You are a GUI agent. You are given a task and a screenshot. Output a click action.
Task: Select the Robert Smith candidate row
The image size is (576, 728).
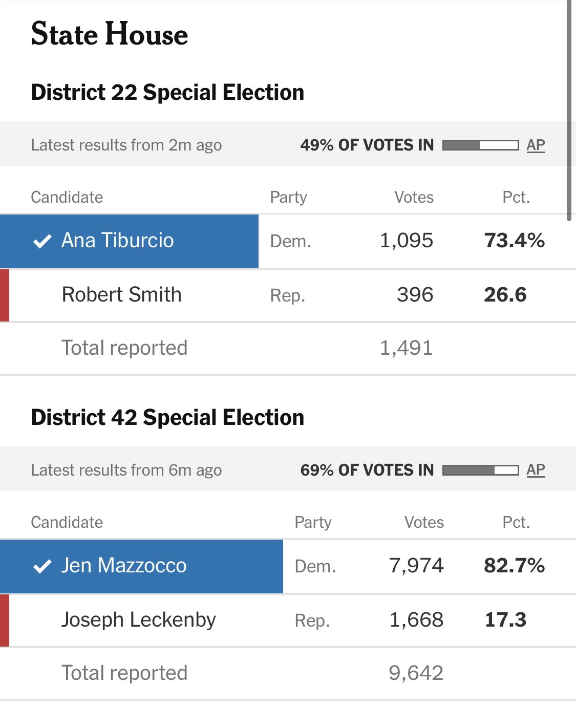[121, 295]
